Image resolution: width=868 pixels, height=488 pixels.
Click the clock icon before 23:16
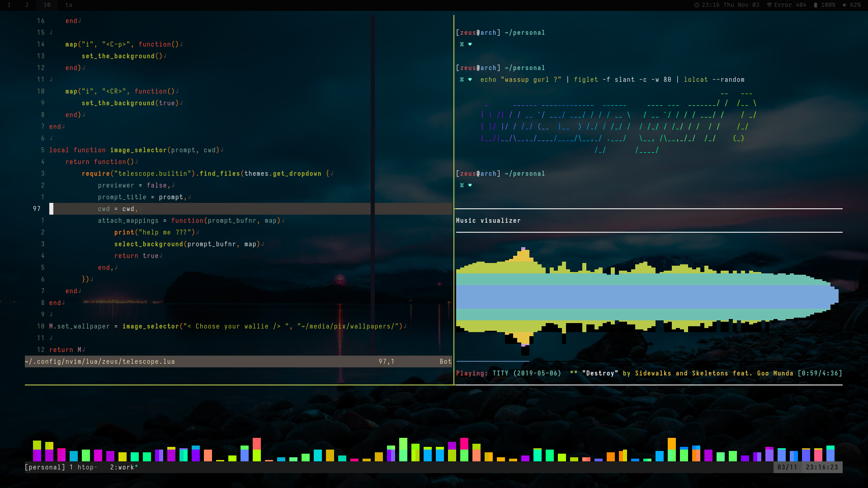(697, 5)
